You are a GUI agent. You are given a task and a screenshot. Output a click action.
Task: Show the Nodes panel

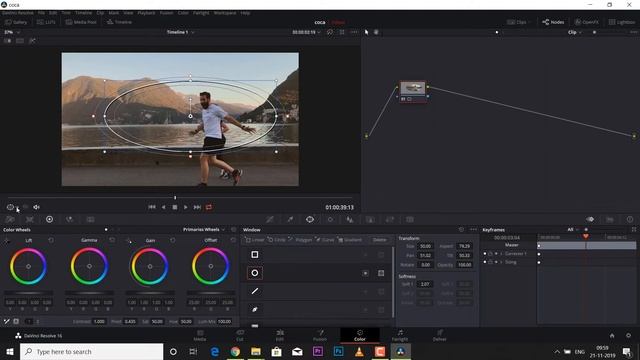point(553,22)
